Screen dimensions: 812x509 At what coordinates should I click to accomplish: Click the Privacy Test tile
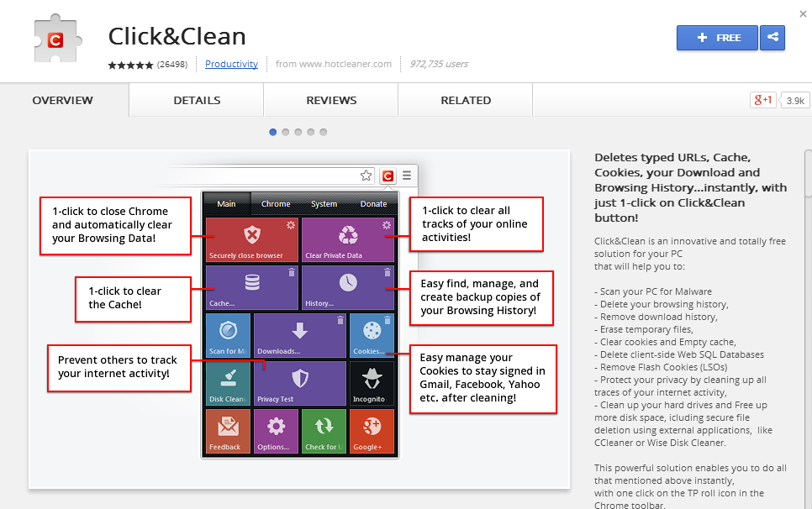(300, 383)
